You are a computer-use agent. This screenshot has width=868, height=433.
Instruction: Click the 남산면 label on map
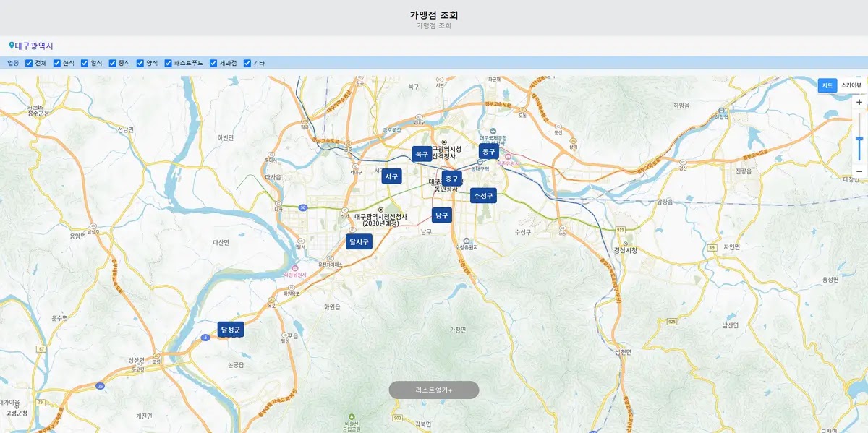729,326
